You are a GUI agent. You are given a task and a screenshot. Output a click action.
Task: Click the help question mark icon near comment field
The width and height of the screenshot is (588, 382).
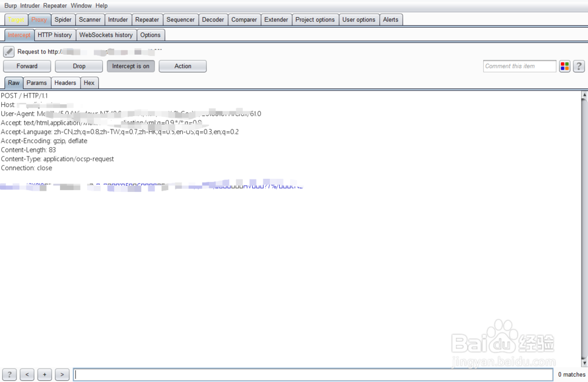579,67
